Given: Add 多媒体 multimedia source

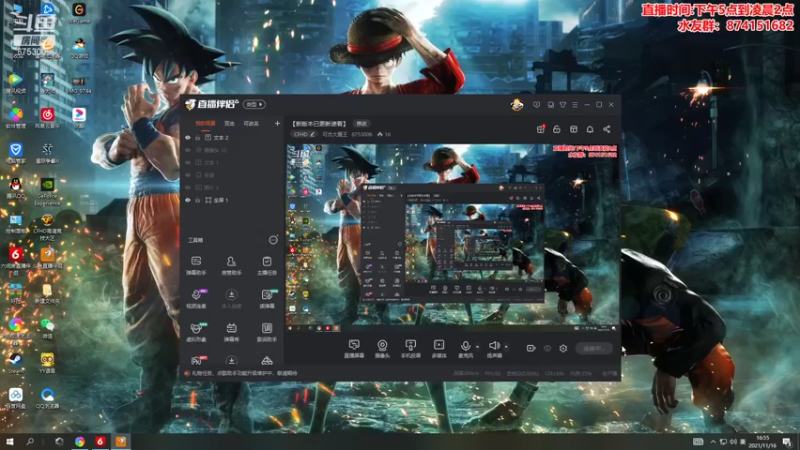Looking at the screenshot, I should [x=439, y=348].
